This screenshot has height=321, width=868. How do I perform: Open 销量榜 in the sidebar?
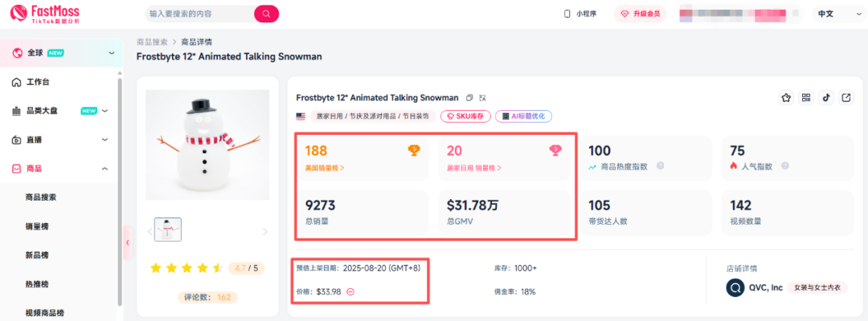pyautogui.click(x=37, y=226)
